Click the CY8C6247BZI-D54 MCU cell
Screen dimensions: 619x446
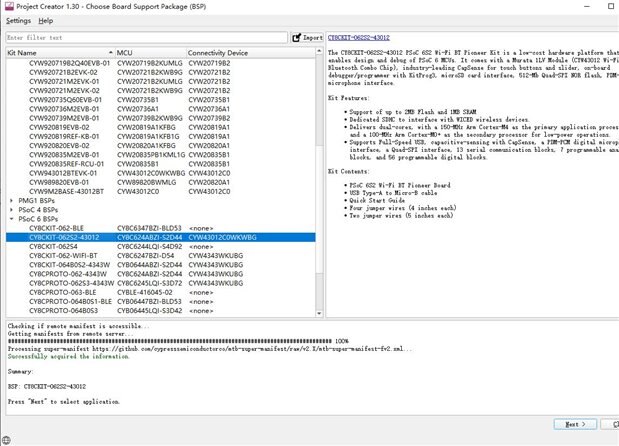pyautogui.click(x=145, y=255)
